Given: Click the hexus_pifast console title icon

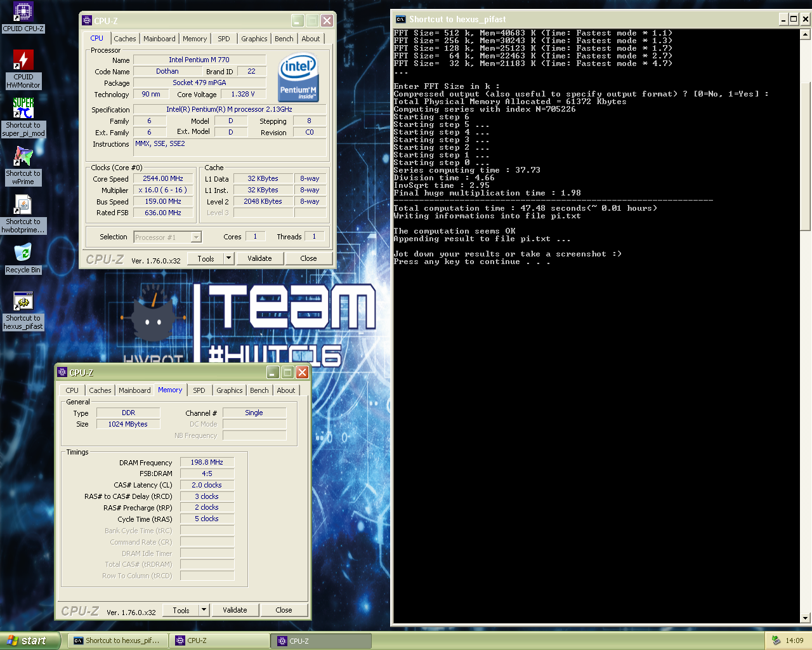Looking at the screenshot, I should click(400, 19).
